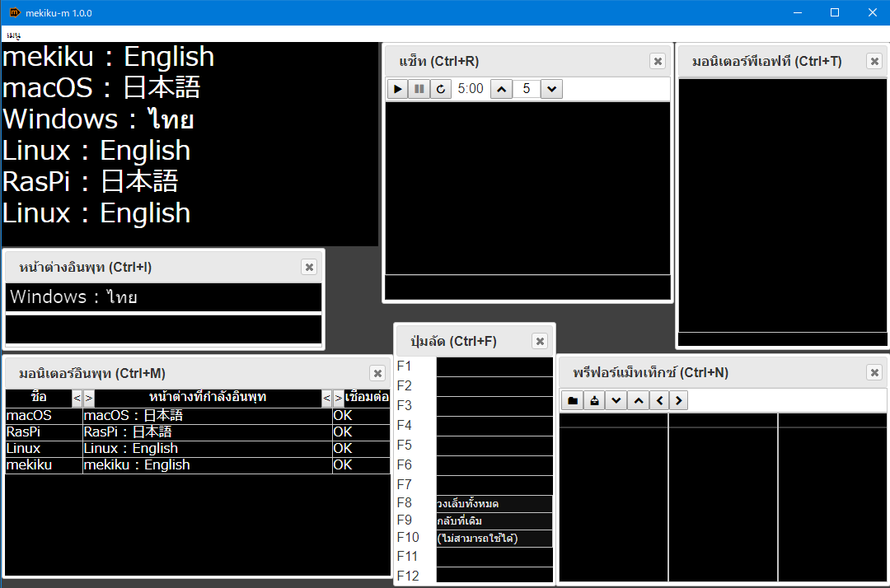The image size is (890, 588).
Task: Close the มอนิเตอร์พีเอฟที panel
Action: (x=874, y=60)
